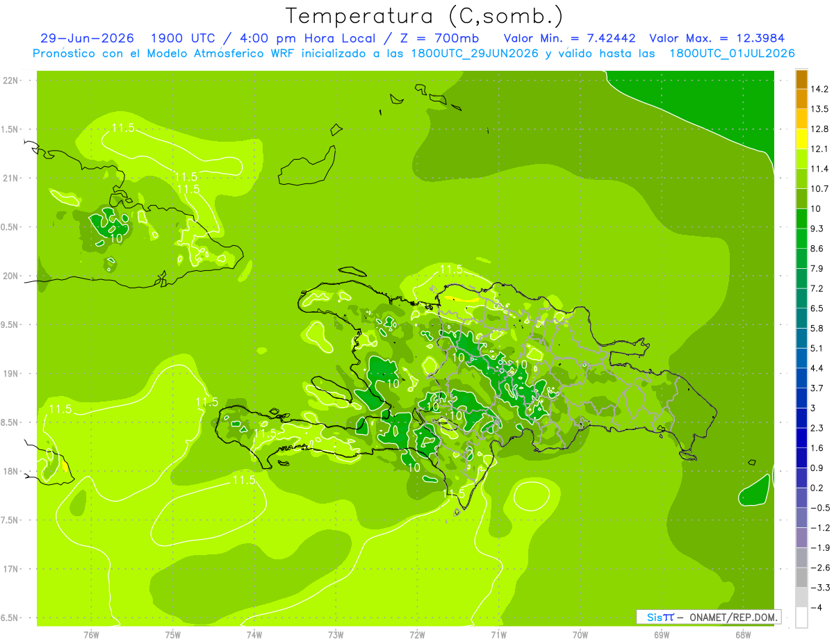Pick the lime swatch between 11.4 and 12.1

tap(801, 158)
